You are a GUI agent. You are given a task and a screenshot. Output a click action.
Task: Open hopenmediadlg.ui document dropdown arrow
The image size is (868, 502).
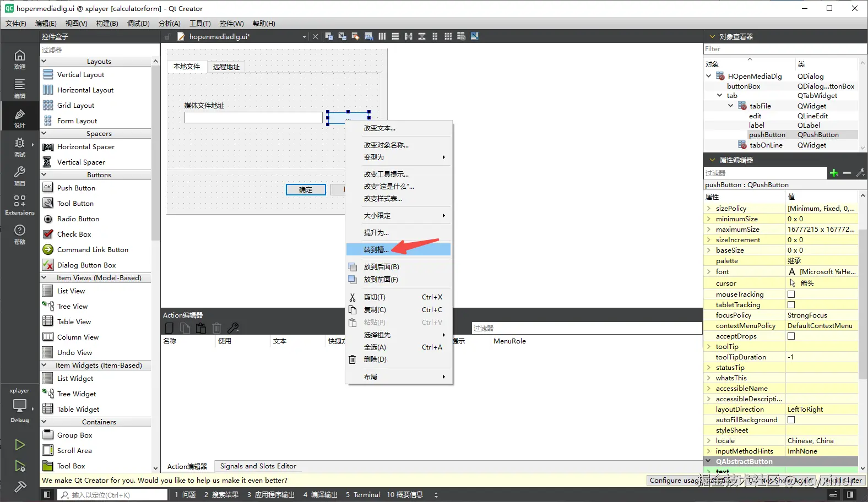(304, 37)
